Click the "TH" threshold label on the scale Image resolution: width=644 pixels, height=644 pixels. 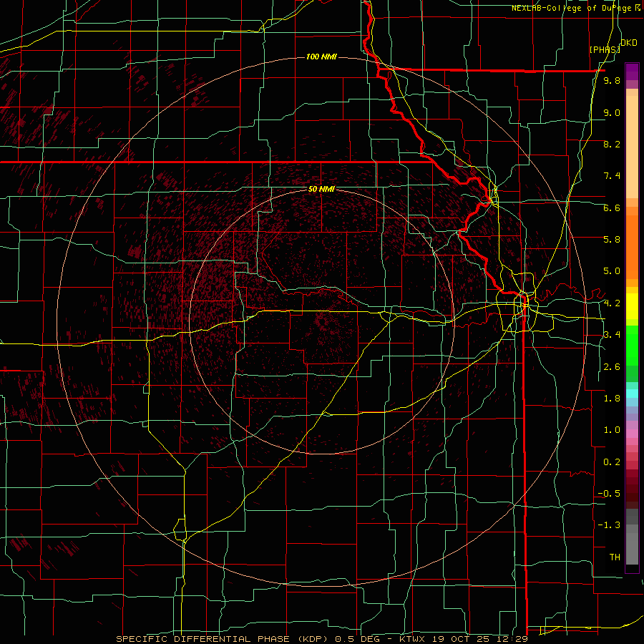click(x=615, y=557)
